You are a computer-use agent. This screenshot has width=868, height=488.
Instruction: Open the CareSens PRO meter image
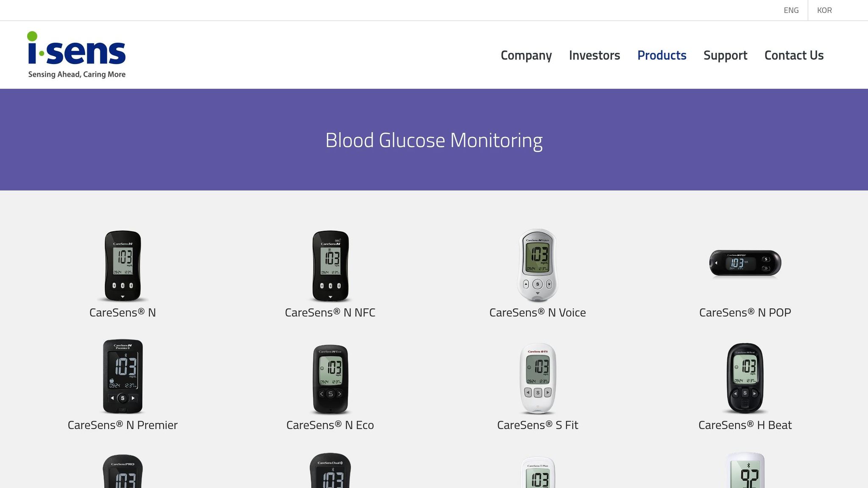click(122, 471)
